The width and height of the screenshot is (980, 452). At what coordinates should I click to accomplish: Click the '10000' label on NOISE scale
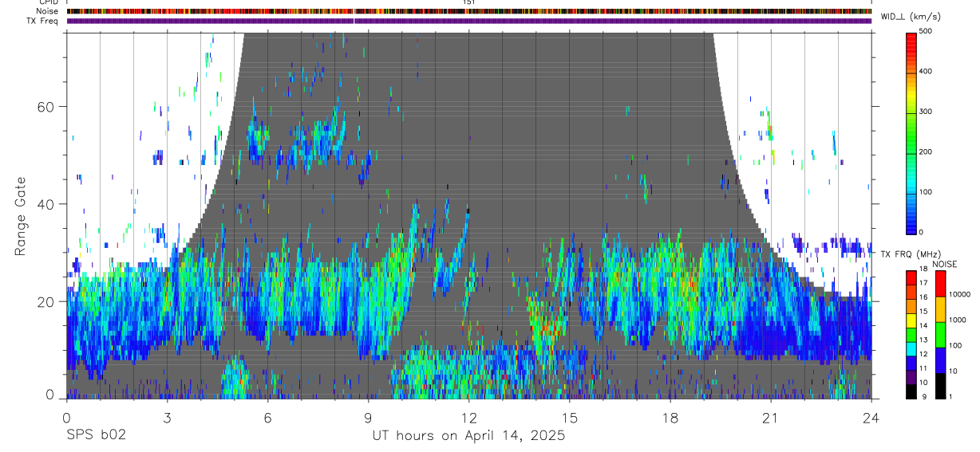coord(959,295)
